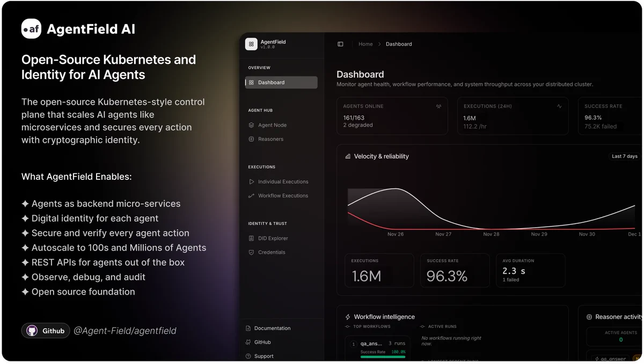
Task: Click the Support help icon
Action: click(248, 356)
